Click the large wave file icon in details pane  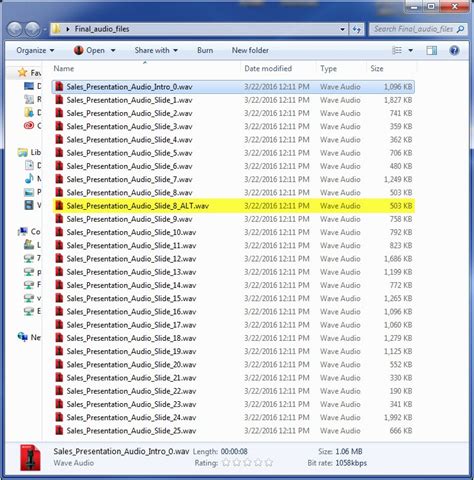30,457
